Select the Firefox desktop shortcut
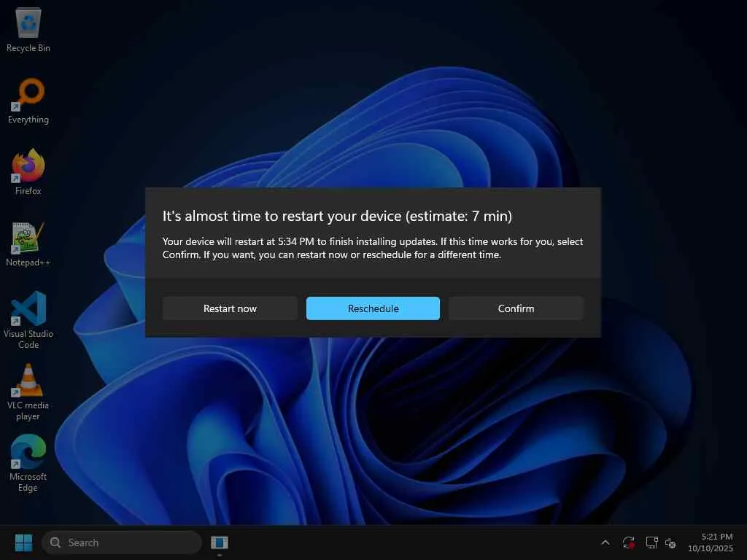747x560 pixels. (28, 172)
